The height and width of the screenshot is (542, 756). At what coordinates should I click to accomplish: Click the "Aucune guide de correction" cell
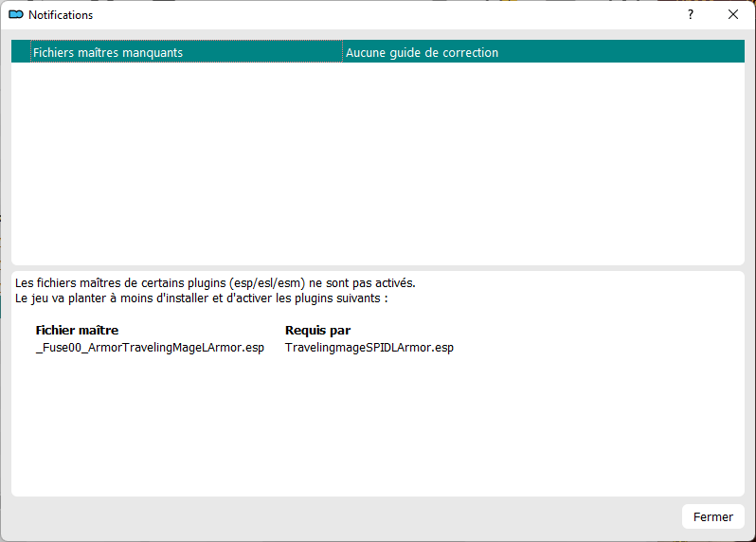pyautogui.click(x=422, y=53)
